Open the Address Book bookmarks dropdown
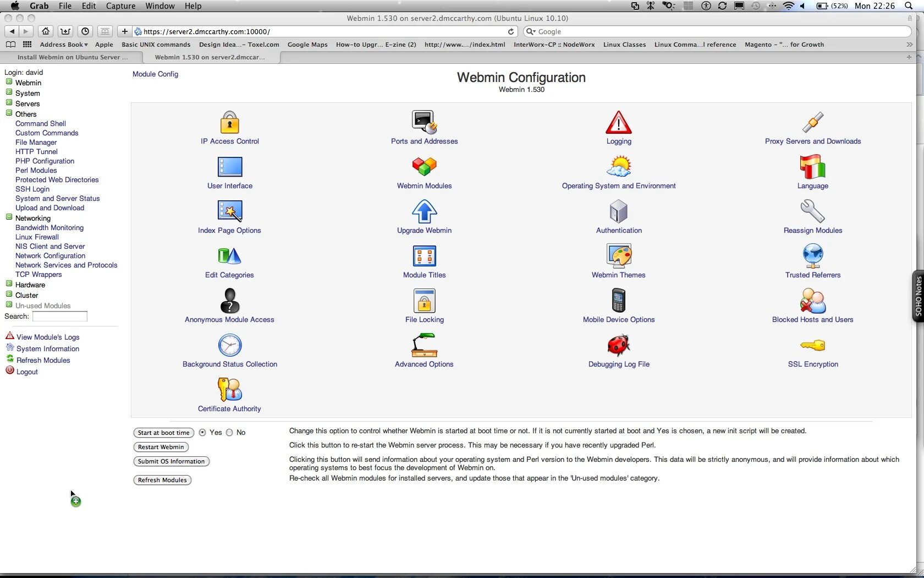The image size is (924, 578). [x=64, y=45]
